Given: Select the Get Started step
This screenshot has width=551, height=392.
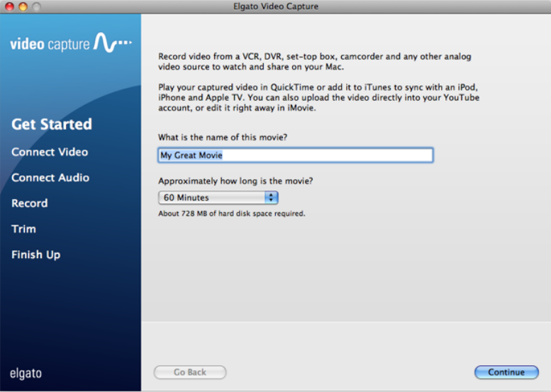Looking at the screenshot, I should tap(51, 125).
